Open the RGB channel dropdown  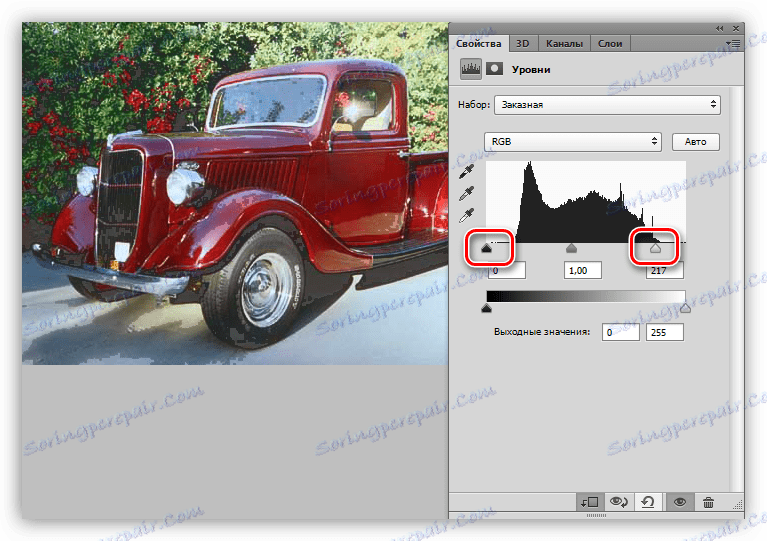(572, 141)
